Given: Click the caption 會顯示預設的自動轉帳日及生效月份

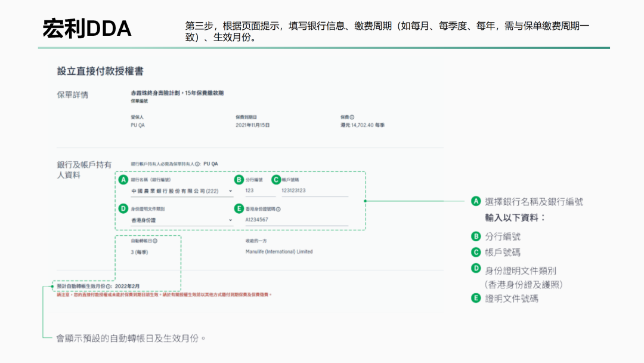Looking at the screenshot, I should click(131, 339).
